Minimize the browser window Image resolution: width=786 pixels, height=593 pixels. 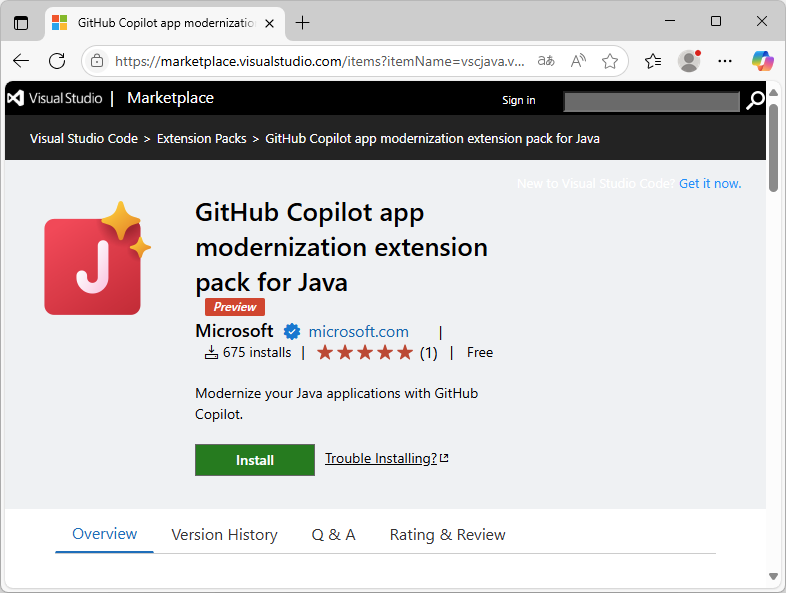tap(670, 21)
